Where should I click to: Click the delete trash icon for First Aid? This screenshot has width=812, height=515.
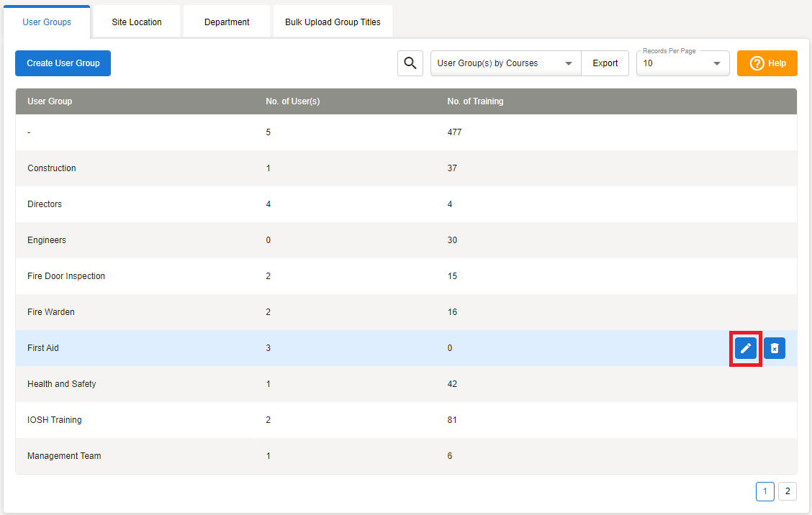click(775, 348)
